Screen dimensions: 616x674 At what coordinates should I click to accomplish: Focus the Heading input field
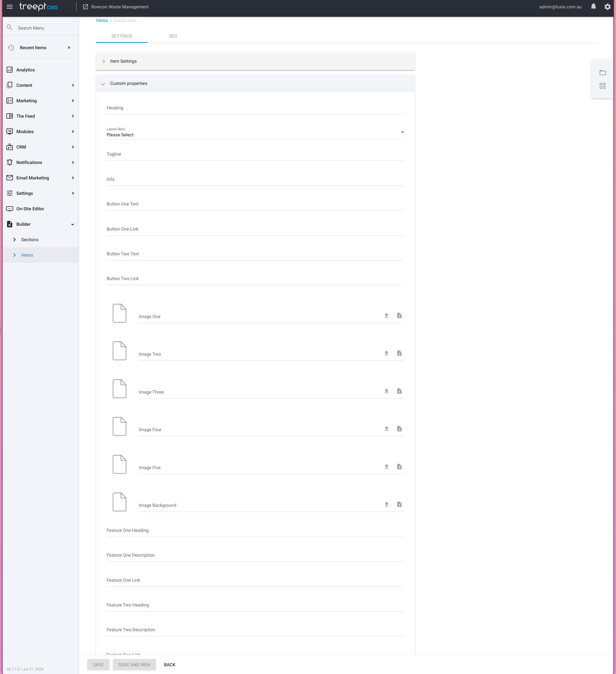[255, 108]
